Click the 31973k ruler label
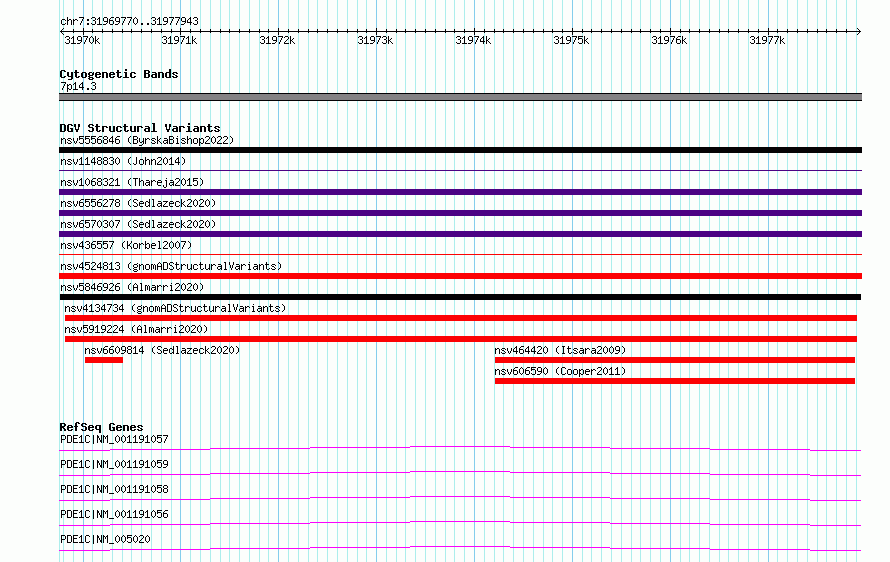The height and width of the screenshot is (562, 890). pyautogui.click(x=375, y=40)
